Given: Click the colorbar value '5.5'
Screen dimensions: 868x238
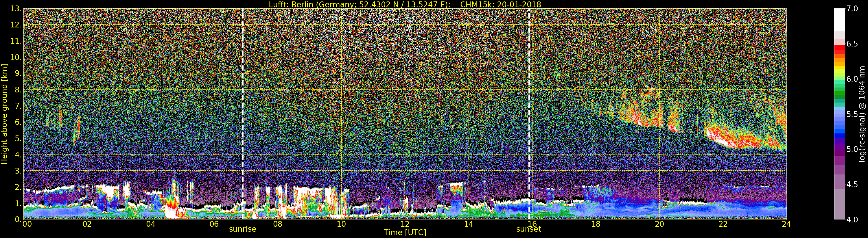Looking at the screenshot, I should (x=852, y=114).
